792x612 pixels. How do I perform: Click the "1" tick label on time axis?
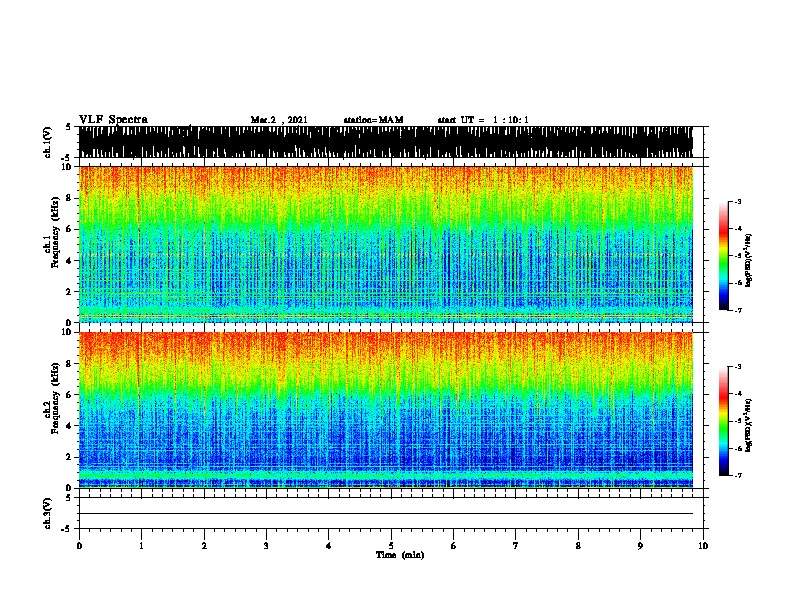click(141, 545)
